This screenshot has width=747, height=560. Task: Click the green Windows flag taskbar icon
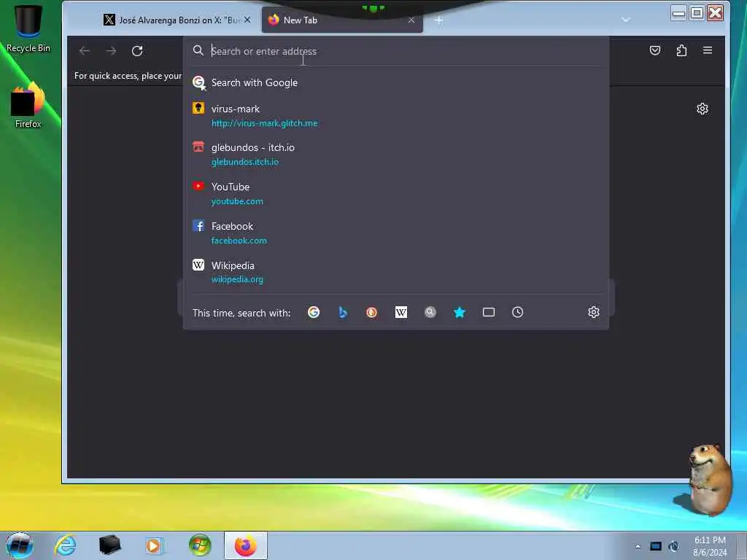coord(200,545)
